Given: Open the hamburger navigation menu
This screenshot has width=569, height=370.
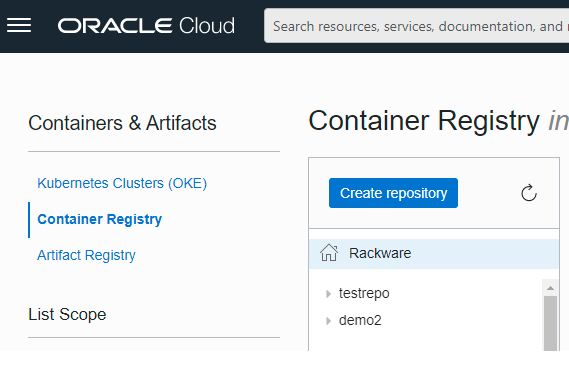Looking at the screenshot, I should click(19, 25).
